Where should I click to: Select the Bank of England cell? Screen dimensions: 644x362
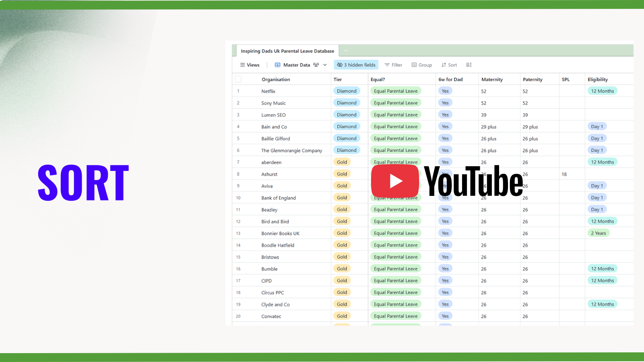[279, 198]
